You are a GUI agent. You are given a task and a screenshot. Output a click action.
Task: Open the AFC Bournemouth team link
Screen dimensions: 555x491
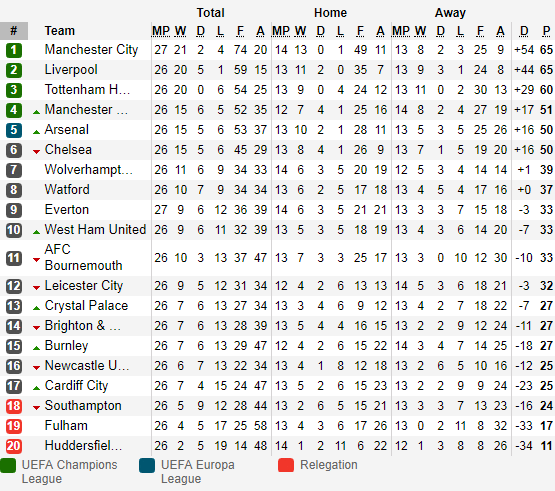coord(84,258)
